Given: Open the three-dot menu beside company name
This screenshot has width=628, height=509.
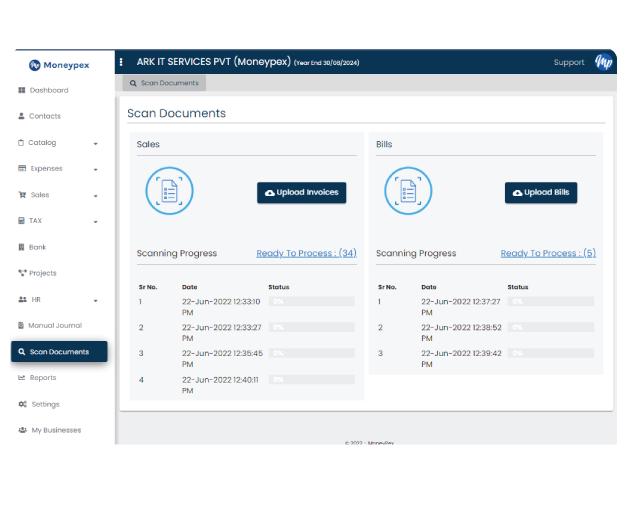Looking at the screenshot, I should coord(122,62).
